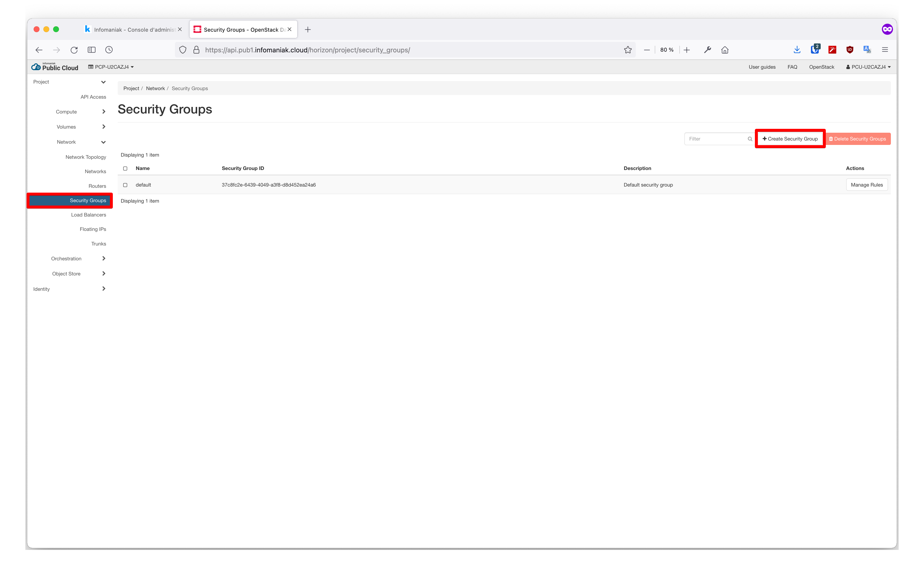Increase page zoom with the plus control
The image size is (924, 584).
[x=687, y=50]
